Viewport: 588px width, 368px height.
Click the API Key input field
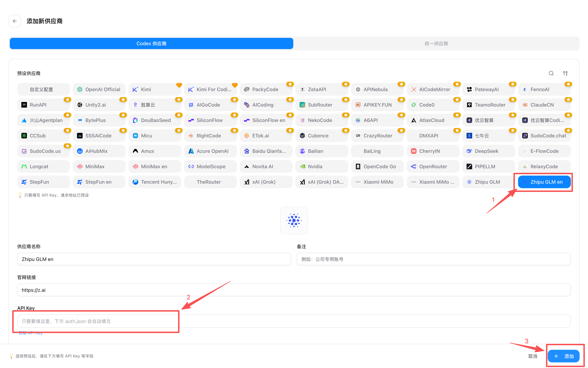[294, 321]
